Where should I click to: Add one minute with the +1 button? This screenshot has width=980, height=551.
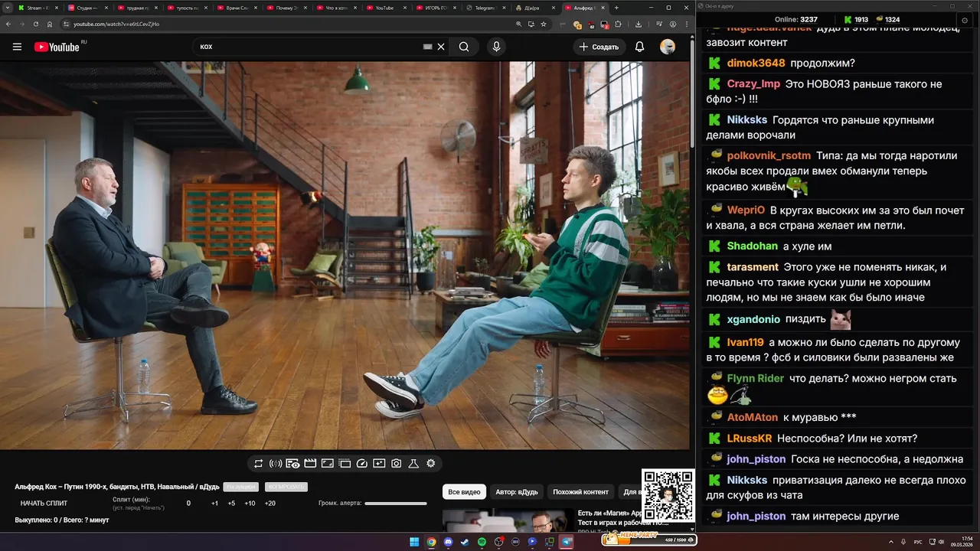[x=214, y=503]
